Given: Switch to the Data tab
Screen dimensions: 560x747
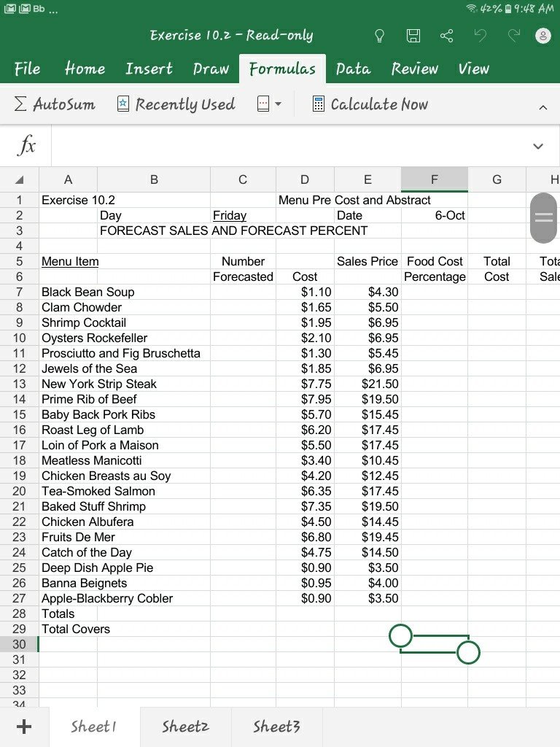Looking at the screenshot, I should pyautogui.click(x=353, y=69).
